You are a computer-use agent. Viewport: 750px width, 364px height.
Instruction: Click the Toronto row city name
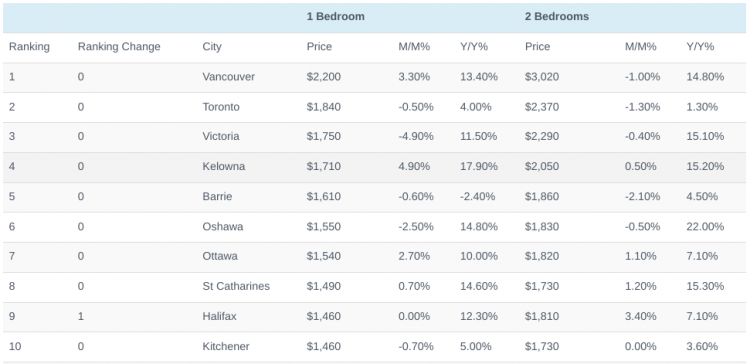(x=221, y=107)
